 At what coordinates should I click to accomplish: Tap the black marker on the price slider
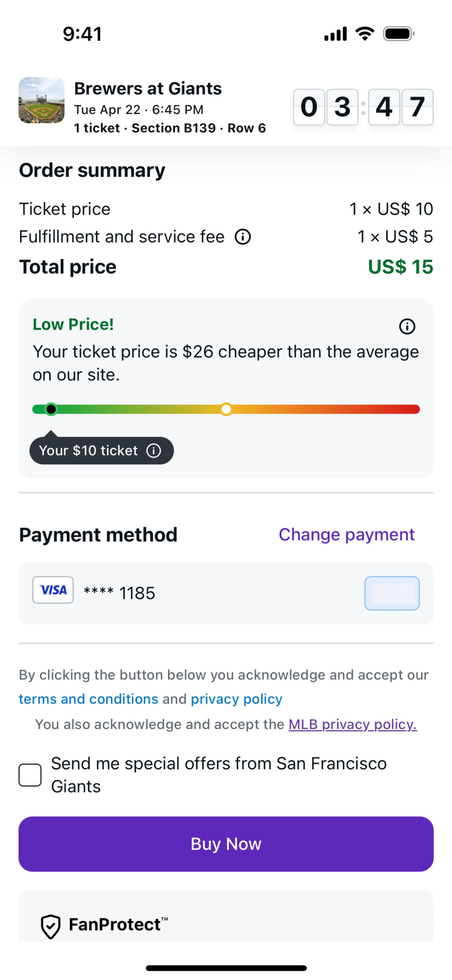pyautogui.click(x=51, y=409)
